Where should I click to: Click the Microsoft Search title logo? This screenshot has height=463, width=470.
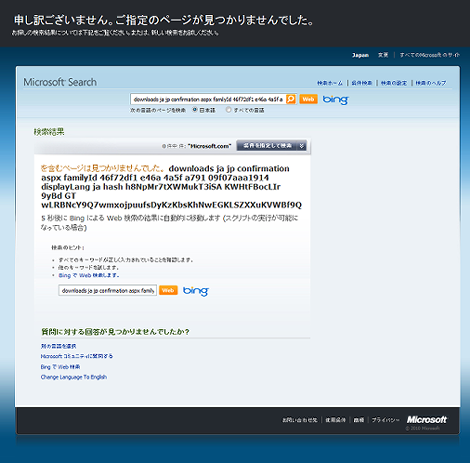pyautogui.click(x=60, y=82)
